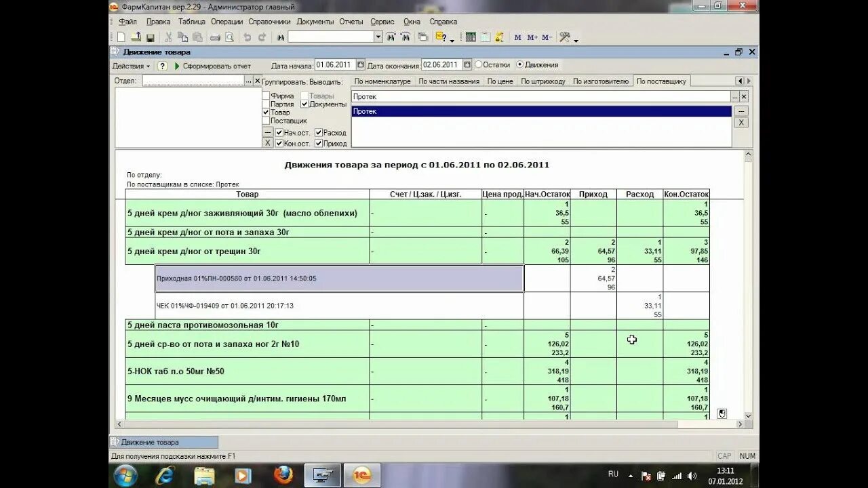Open dropdown arrow beside toolbar help icon
868x488 pixels.
[x=452, y=40]
